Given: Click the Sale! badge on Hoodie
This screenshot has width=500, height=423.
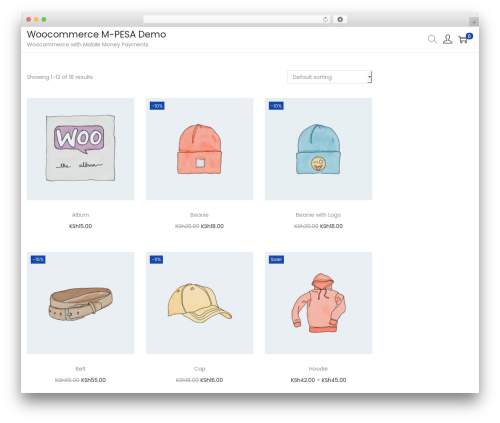Looking at the screenshot, I should click(x=276, y=259).
